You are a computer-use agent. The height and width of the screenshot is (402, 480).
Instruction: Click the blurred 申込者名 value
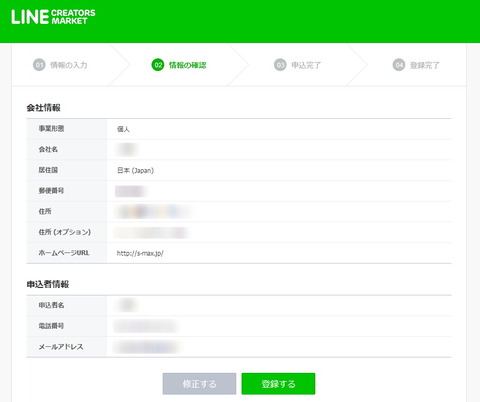(127, 305)
